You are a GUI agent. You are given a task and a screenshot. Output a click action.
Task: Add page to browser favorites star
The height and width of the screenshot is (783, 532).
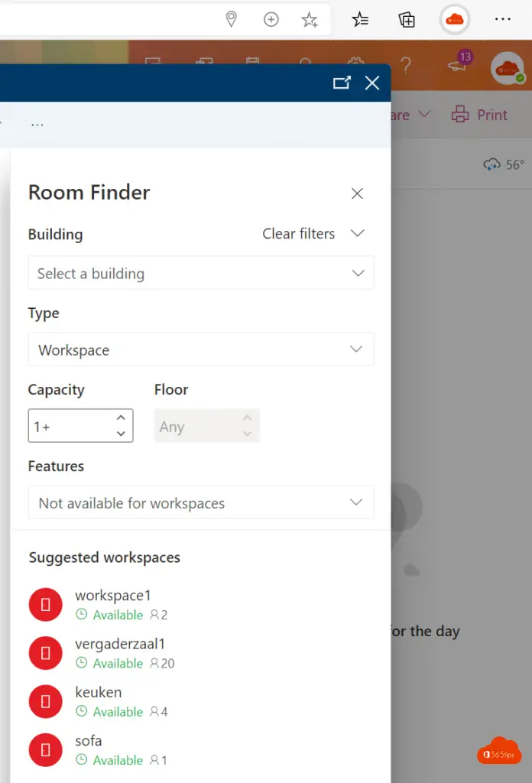tap(310, 20)
